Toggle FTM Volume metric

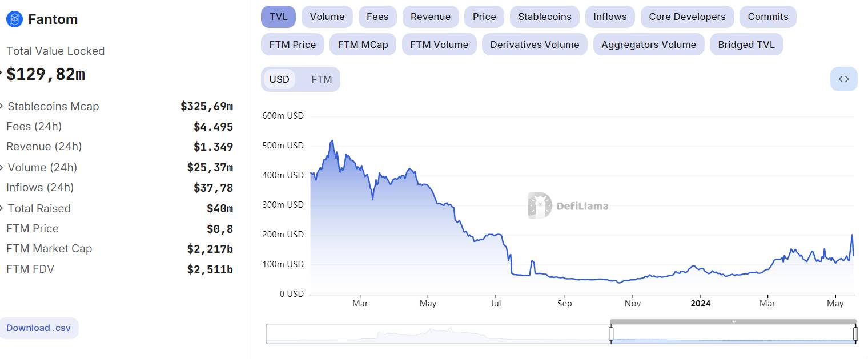tap(439, 45)
